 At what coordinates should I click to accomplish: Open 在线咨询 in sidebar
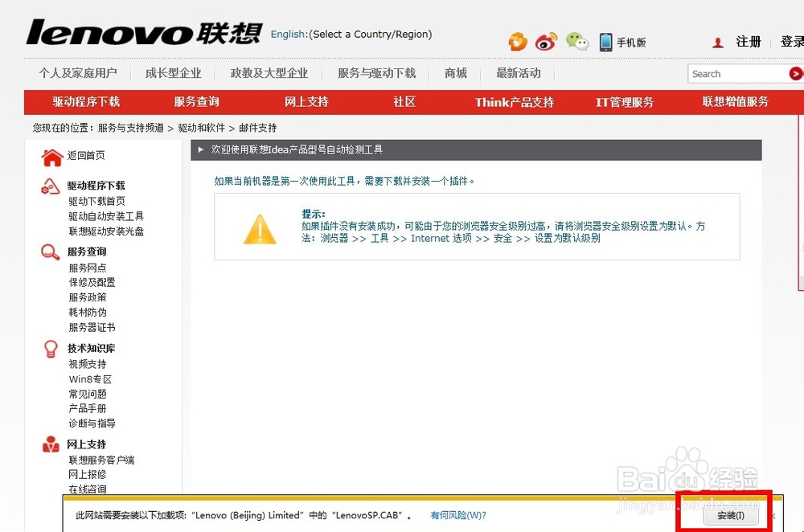coord(87,489)
